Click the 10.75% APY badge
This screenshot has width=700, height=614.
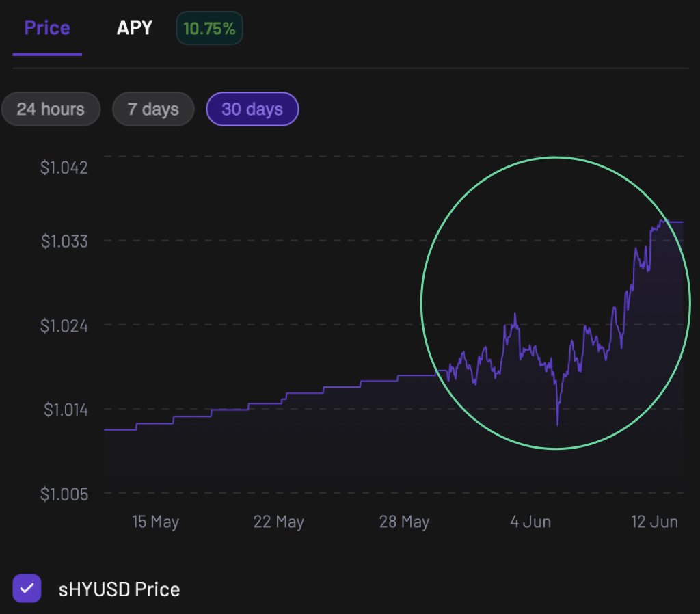(x=209, y=29)
